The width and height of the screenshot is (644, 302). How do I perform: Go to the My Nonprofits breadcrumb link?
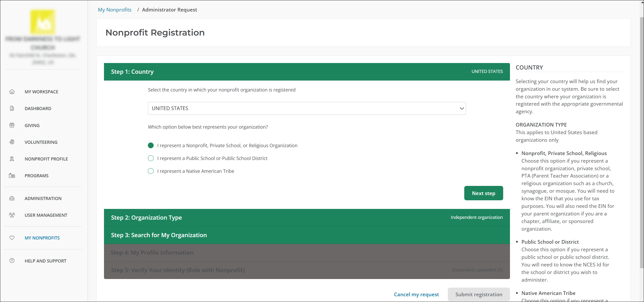pyautogui.click(x=115, y=10)
